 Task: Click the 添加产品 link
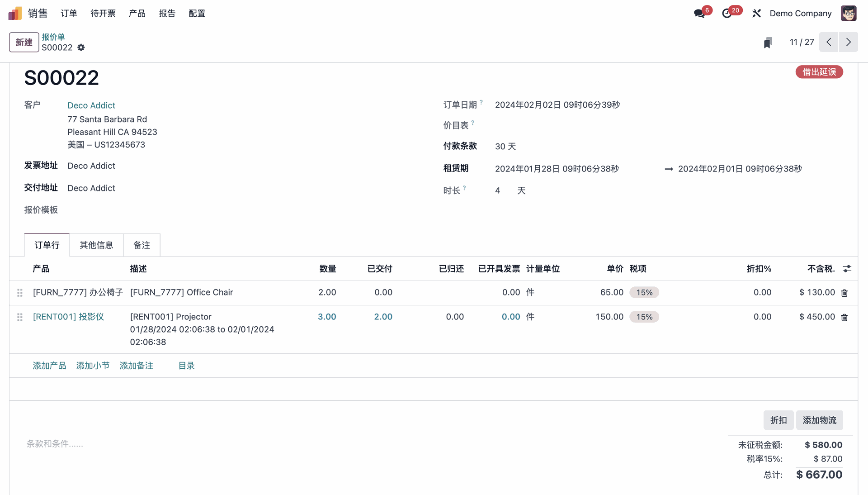point(49,366)
